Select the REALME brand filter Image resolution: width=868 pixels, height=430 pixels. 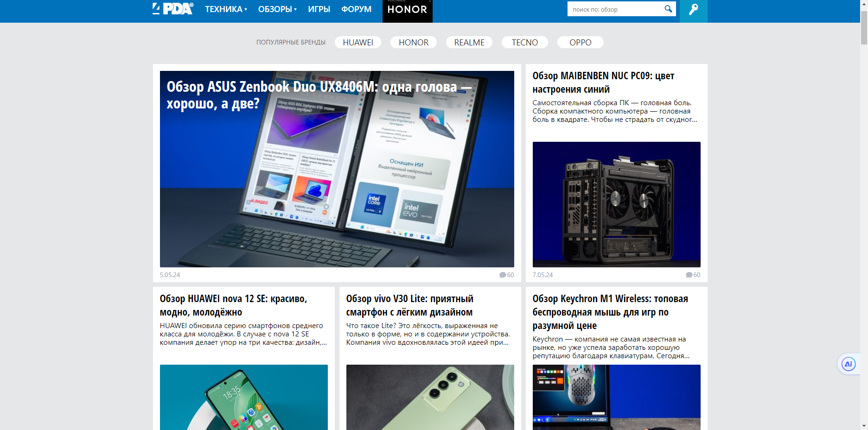point(469,42)
